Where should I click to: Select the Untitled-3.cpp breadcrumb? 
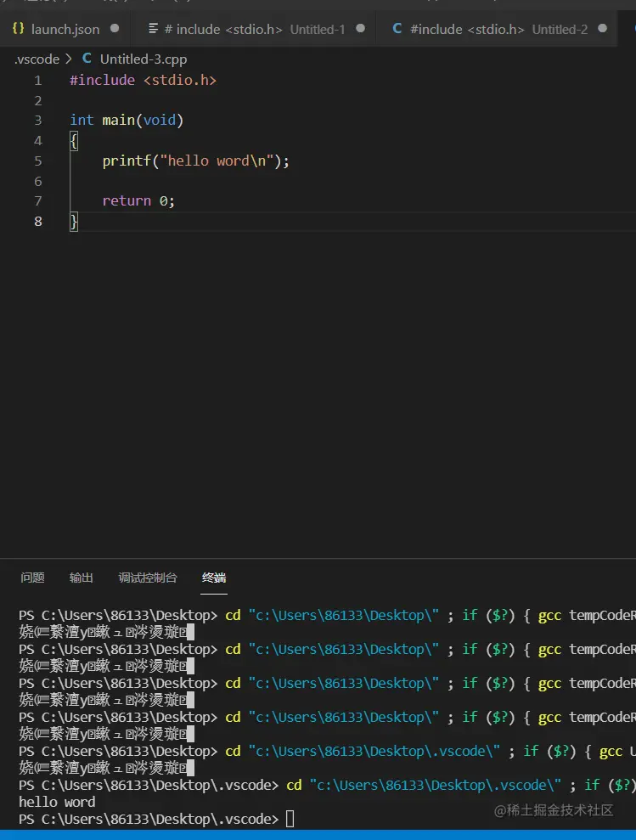click(144, 59)
